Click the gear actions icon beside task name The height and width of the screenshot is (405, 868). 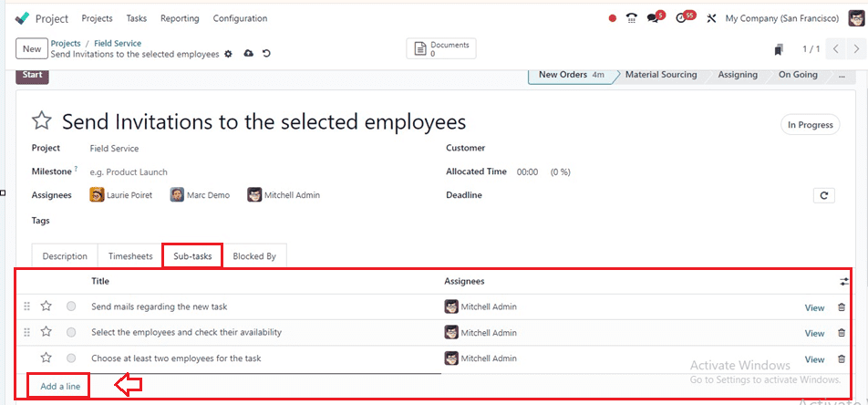(x=228, y=54)
